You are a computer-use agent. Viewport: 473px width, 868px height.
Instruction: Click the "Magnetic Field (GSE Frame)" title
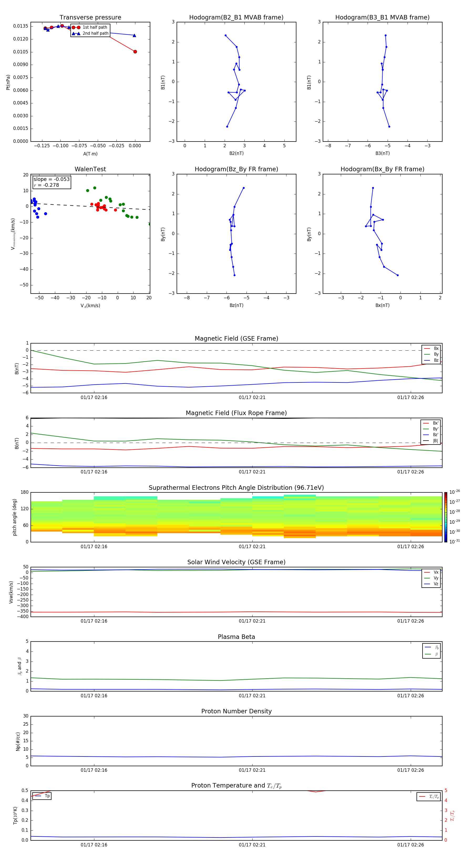tap(236, 338)
